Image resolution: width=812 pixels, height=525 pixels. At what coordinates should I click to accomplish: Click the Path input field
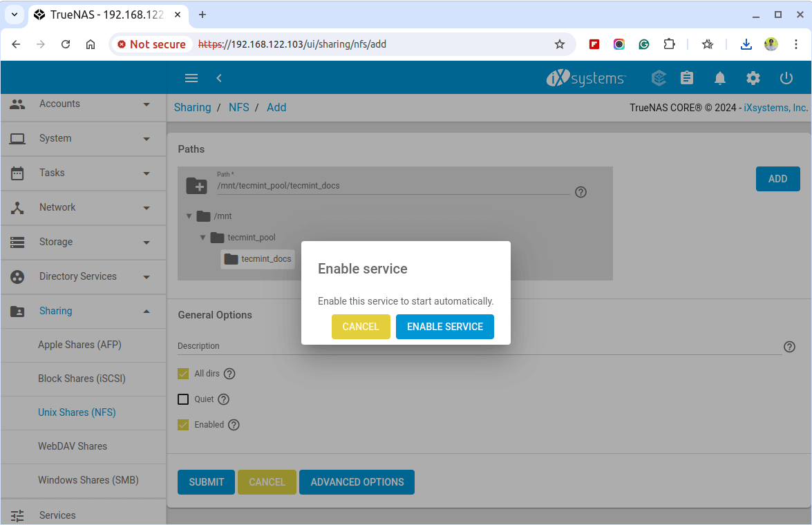click(393, 186)
